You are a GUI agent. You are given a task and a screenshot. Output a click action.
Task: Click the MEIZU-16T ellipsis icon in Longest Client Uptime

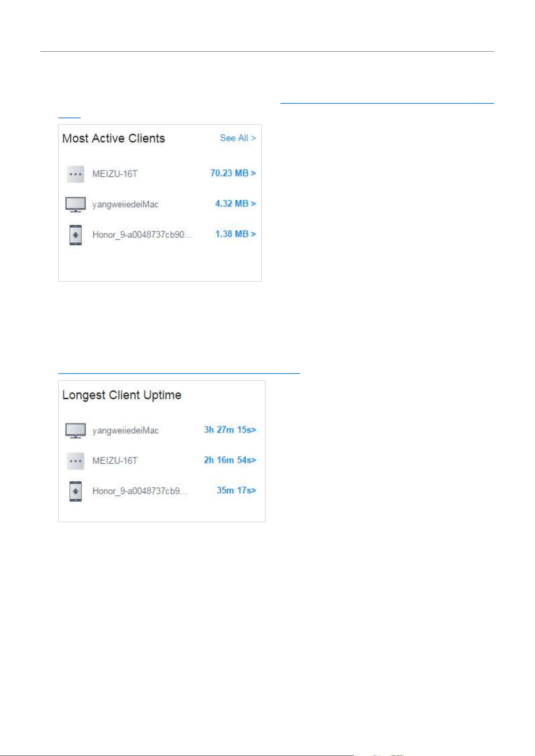(76, 461)
